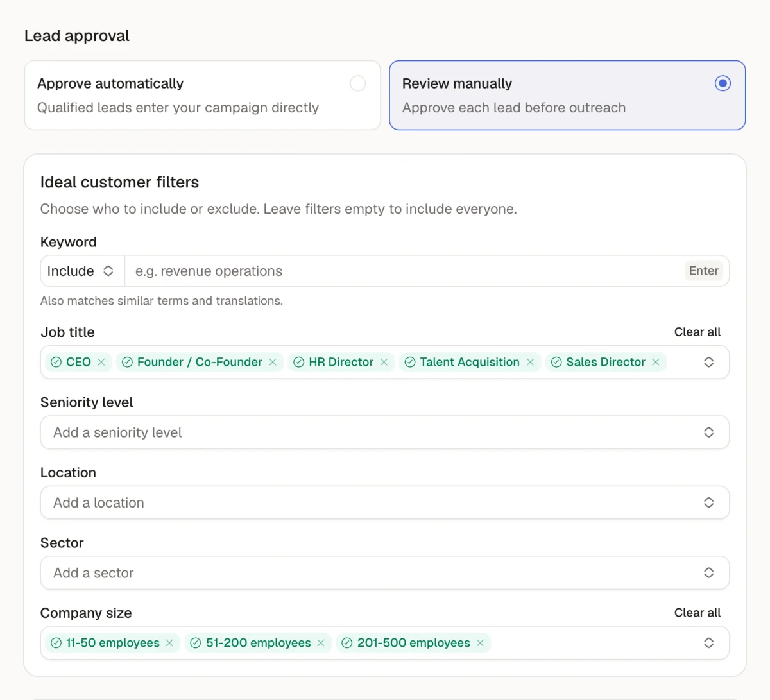Expand the Sector dropdown chevron

[709, 573]
